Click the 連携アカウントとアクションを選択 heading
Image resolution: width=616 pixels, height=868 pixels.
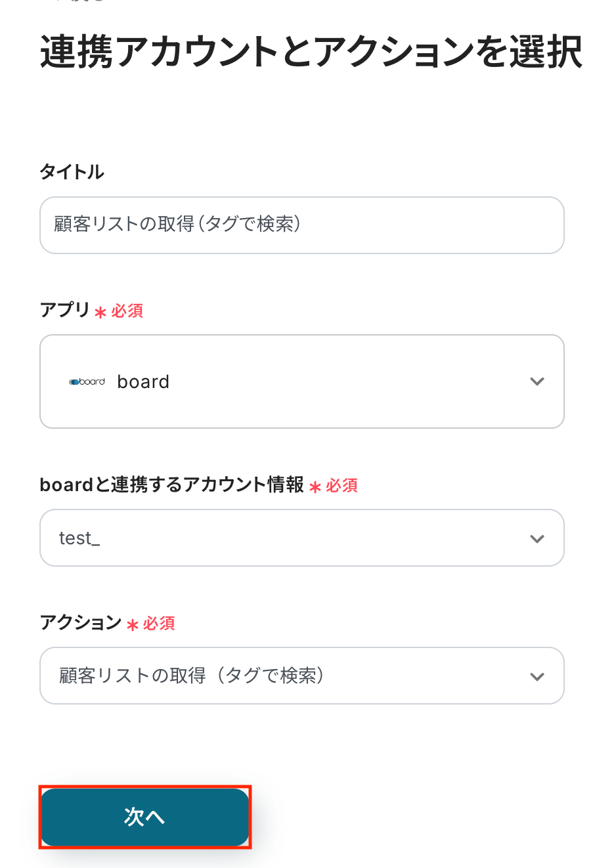[x=311, y=52]
